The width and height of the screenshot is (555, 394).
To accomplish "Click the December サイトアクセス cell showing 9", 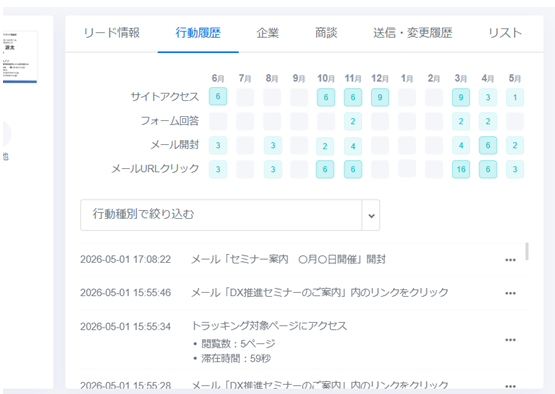I will [380, 97].
